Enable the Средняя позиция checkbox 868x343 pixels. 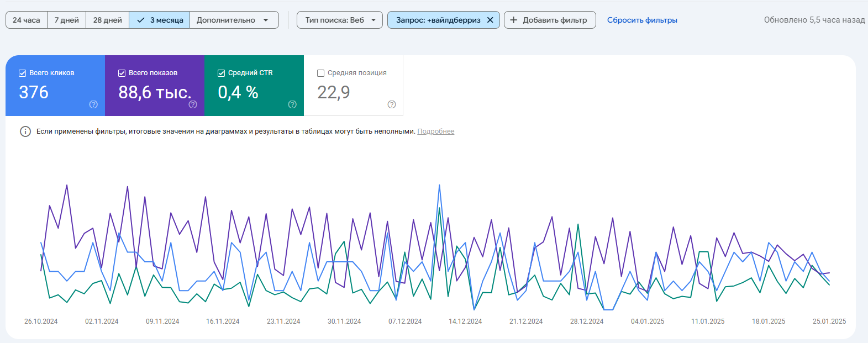tap(321, 73)
